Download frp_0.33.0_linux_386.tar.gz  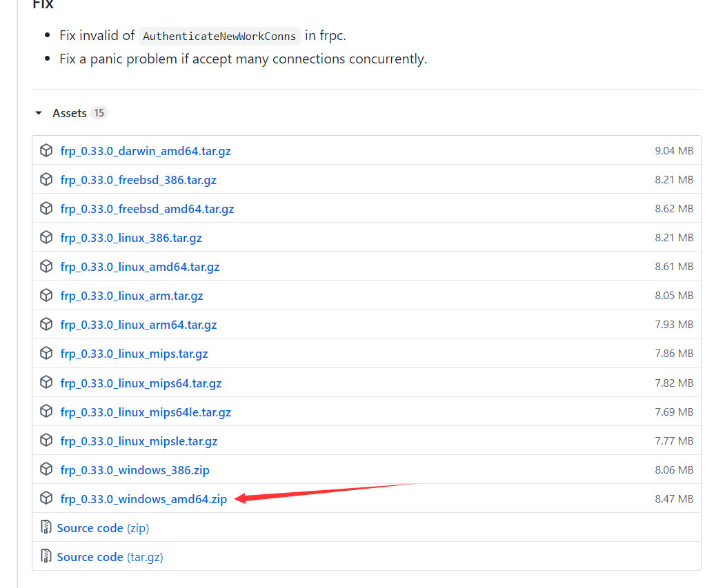(x=131, y=238)
